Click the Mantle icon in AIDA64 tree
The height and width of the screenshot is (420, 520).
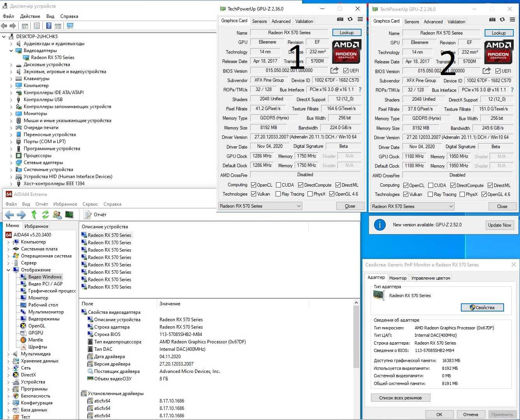(x=23, y=340)
